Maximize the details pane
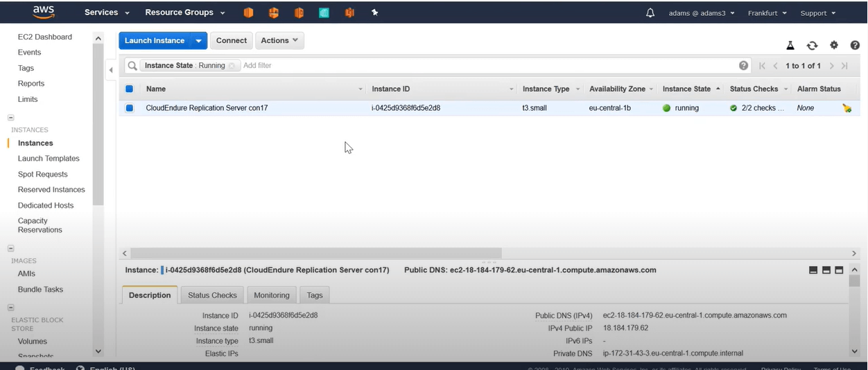868x370 pixels. pos(839,270)
